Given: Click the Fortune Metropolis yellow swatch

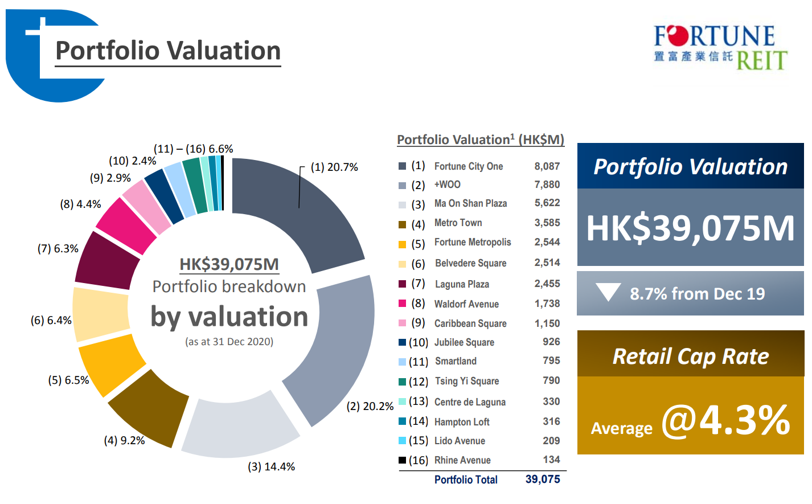Looking at the screenshot, I should pyautogui.click(x=402, y=244).
